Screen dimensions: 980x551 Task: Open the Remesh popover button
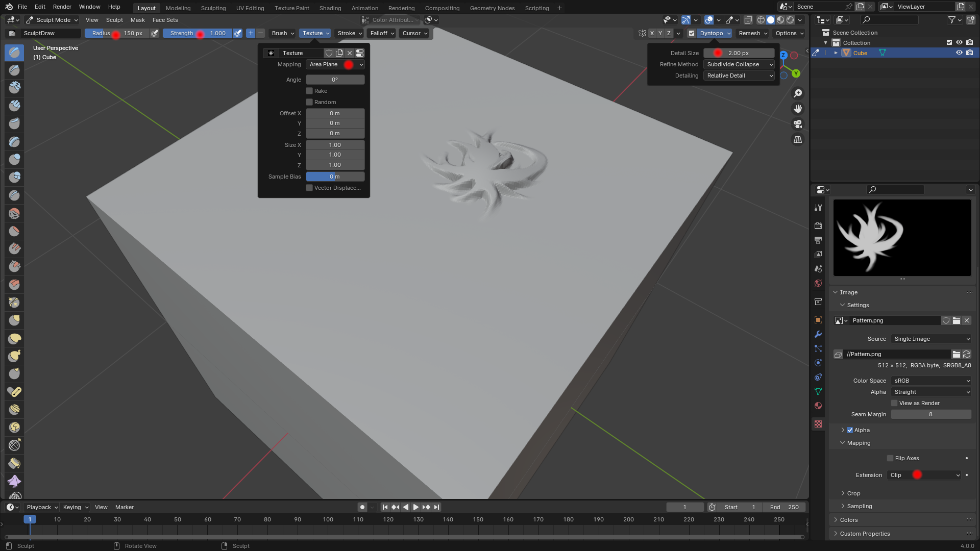753,33
